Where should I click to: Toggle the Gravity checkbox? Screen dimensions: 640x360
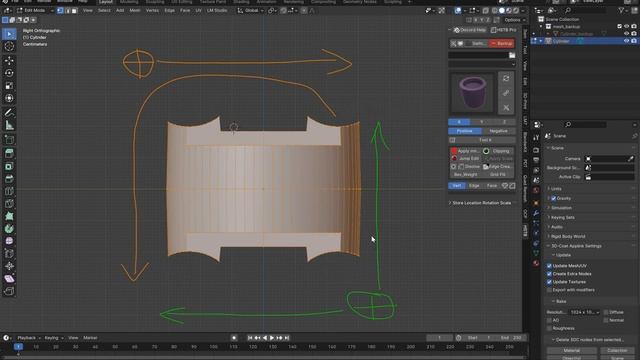(x=554, y=198)
